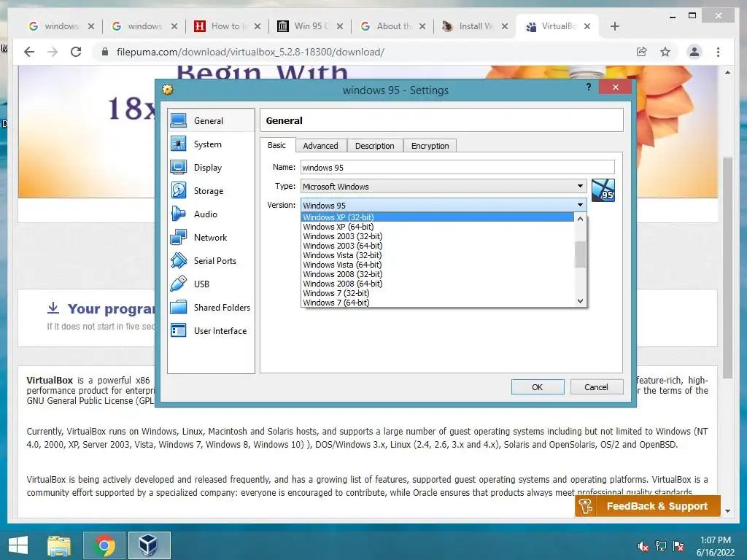Select Windows XP (64-bit) from the list

tap(438, 227)
